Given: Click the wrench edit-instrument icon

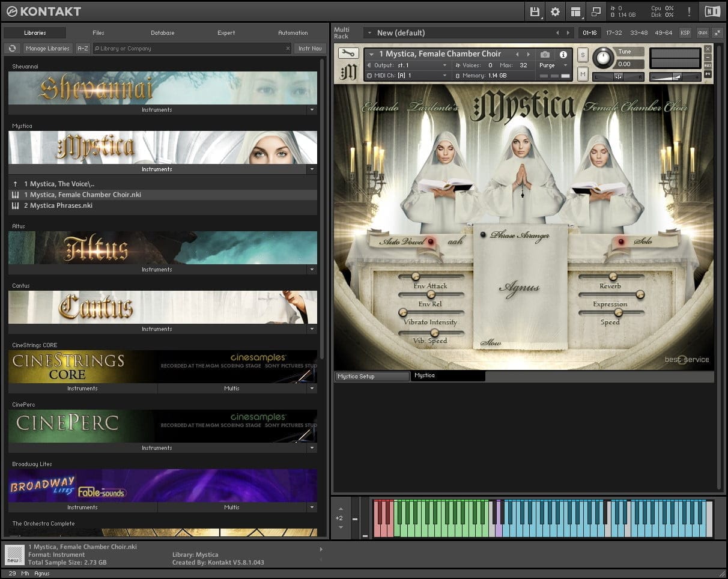Looking at the screenshot, I should pyautogui.click(x=348, y=53).
